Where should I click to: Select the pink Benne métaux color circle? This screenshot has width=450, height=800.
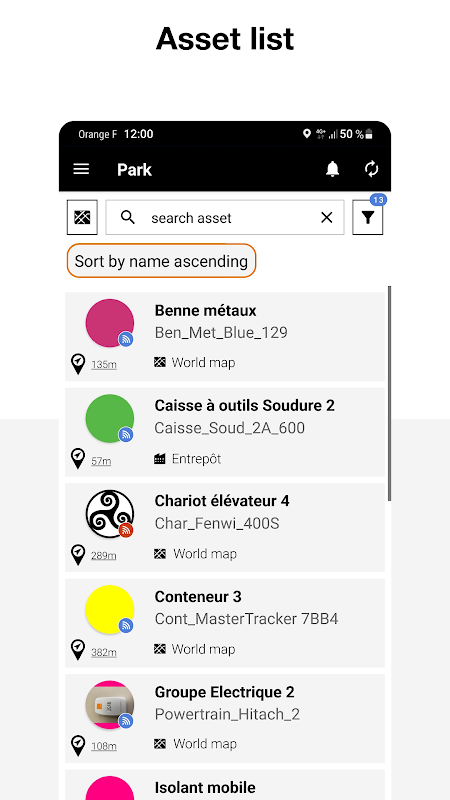[110, 323]
